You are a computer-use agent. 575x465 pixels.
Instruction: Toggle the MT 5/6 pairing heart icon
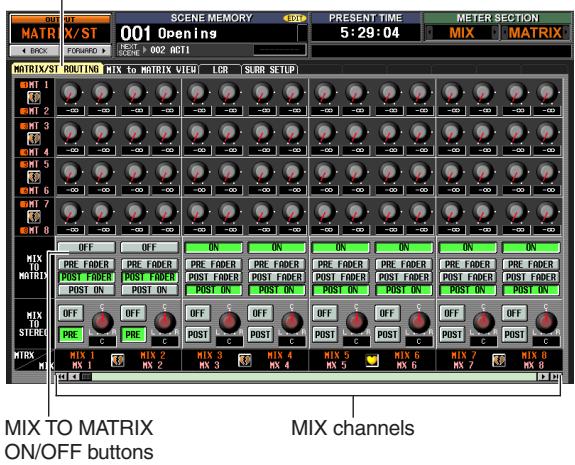pyautogui.click(x=34, y=177)
